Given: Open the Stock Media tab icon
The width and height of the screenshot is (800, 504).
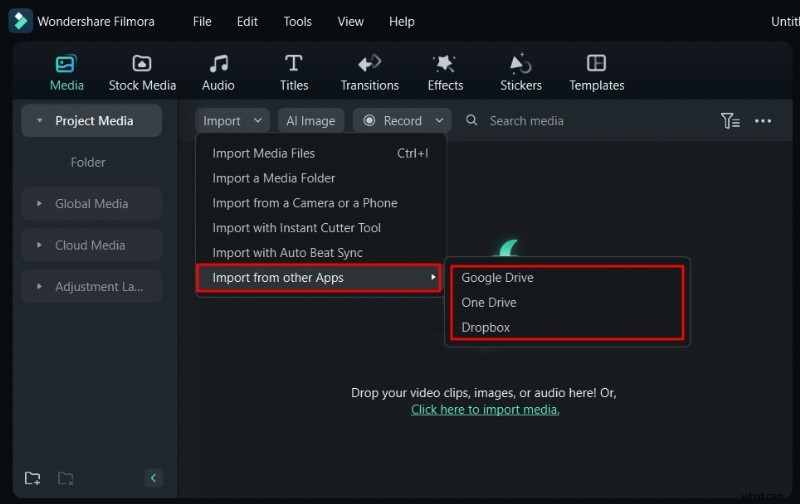Looking at the screenshot, I should point(142,64).
